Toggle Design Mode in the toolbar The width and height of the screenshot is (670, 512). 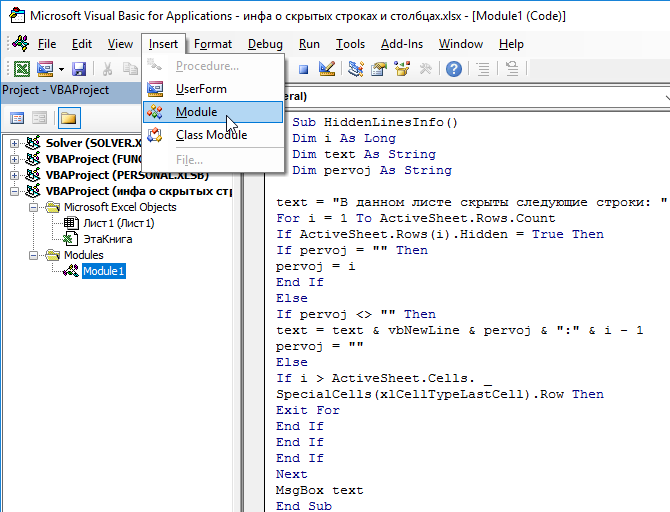(x=326, y=69)
